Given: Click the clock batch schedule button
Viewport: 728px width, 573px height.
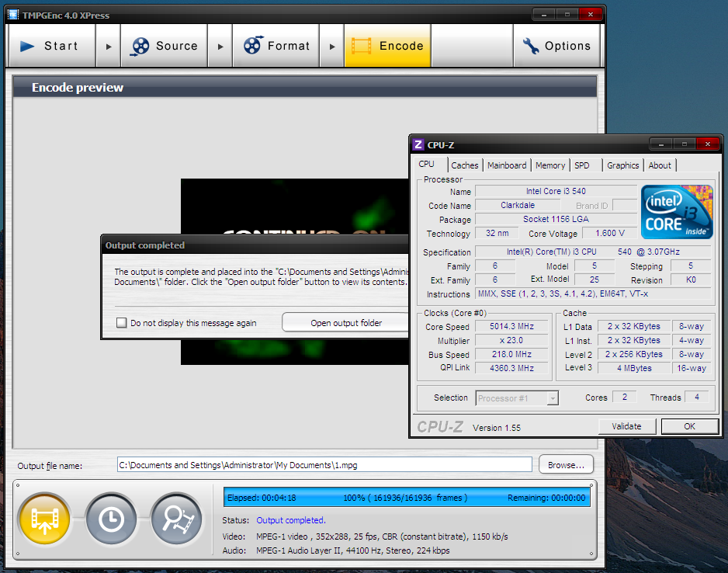Looking at the screenshot, I should (110, 519).
